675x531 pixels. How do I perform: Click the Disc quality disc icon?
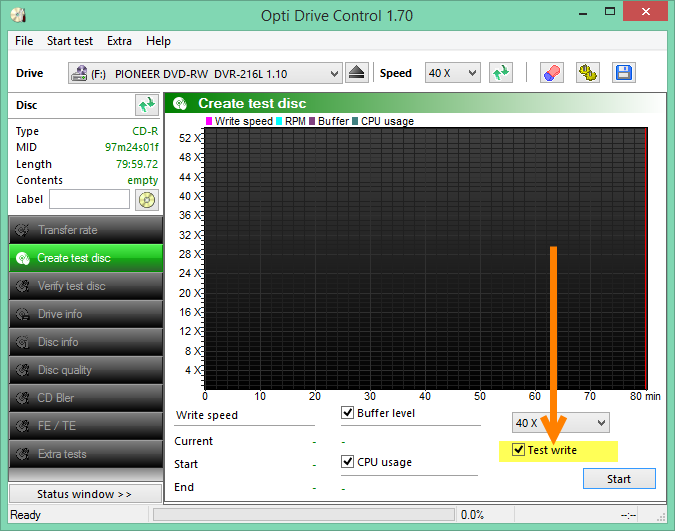pos(22,370)
